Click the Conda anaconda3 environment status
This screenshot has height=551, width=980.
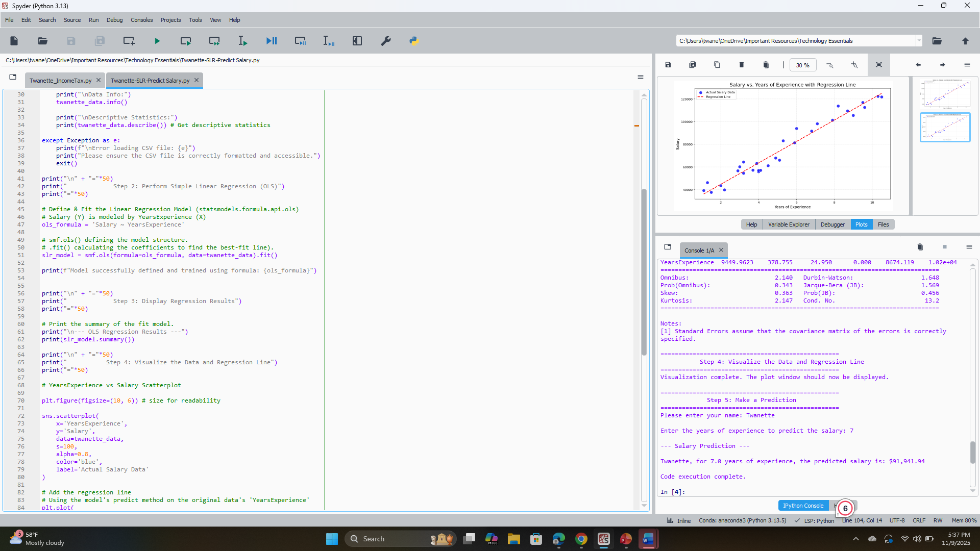[x=742, y=520]
